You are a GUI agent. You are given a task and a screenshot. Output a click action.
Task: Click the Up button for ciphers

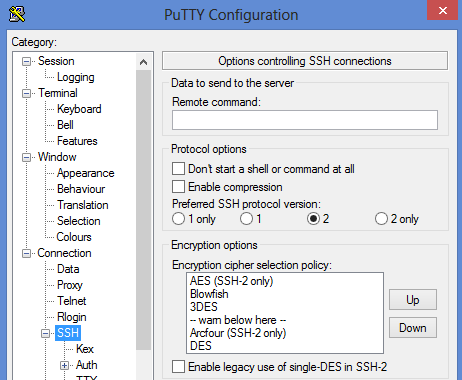pos(413,300)
